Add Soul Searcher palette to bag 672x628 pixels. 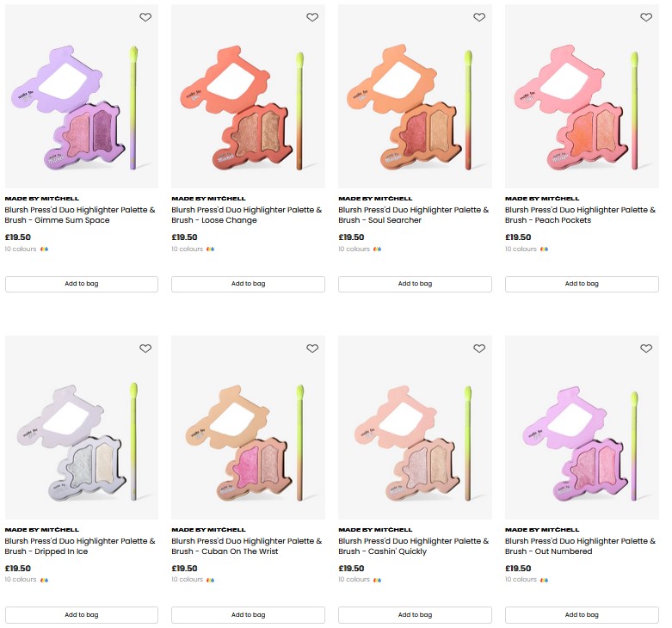(415, 284)
